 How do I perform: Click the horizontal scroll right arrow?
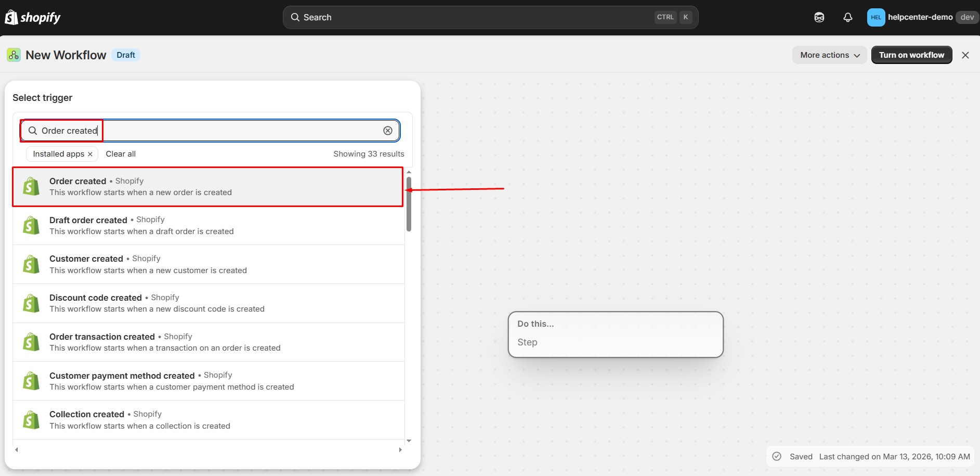[x=400, y=450]
